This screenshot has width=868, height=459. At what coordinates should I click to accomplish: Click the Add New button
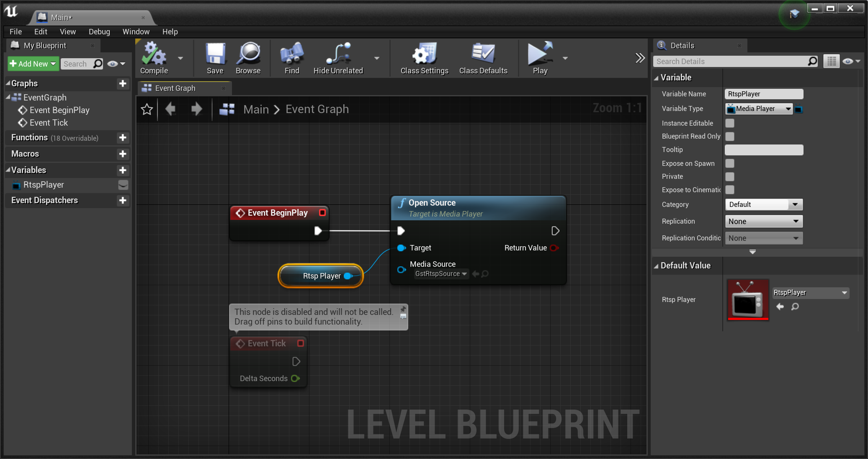33,64
